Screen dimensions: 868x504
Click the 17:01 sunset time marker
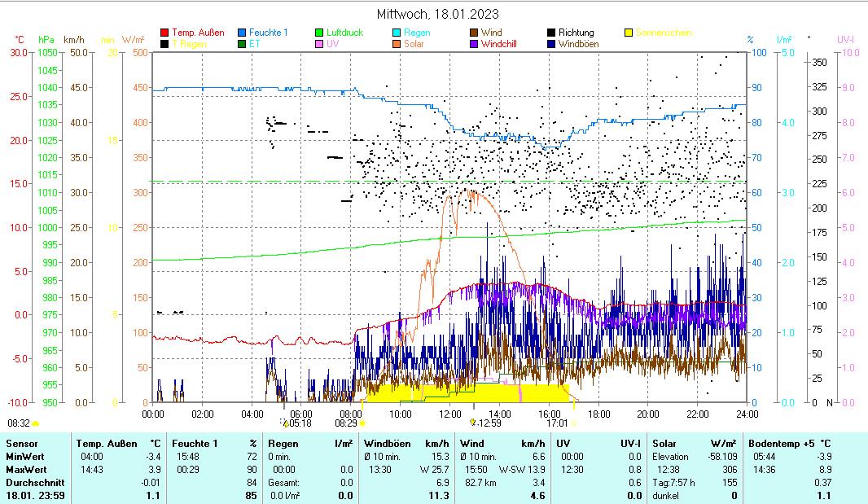pyautogui.click(x=556, y=423)
